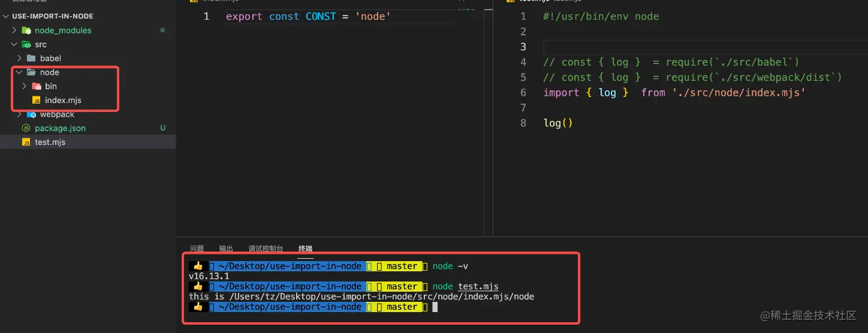
Task: Click the green src folder icon
Action: click(x=26, y=44)
